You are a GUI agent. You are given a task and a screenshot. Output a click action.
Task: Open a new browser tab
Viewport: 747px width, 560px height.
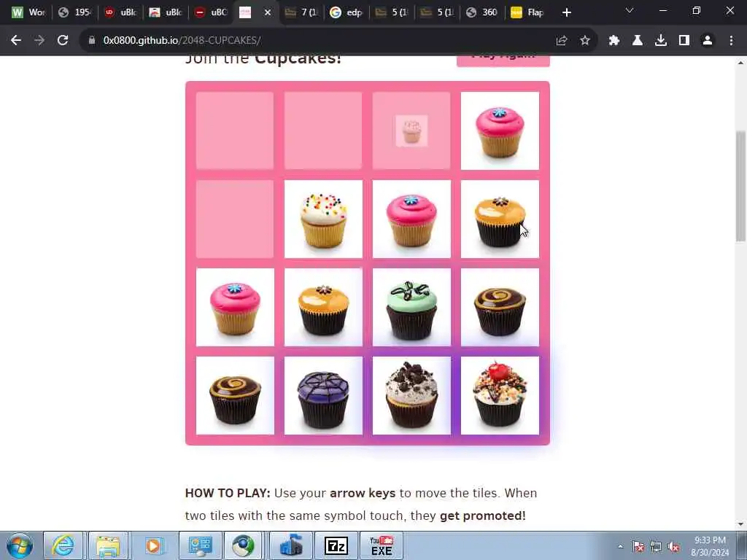(x=566, y=12)
